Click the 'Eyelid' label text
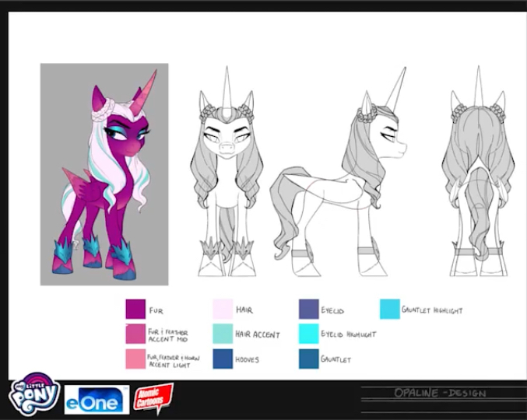Screen dimensions: 527x420 tap(332, 310)
